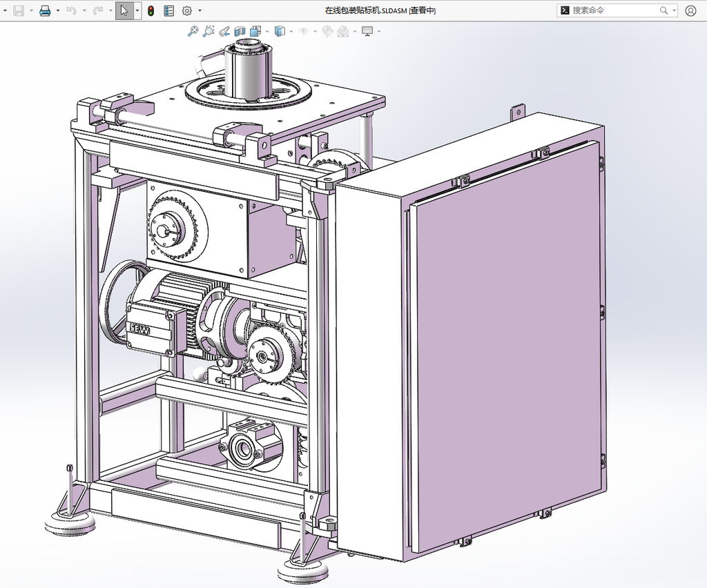Select the Zoom to Area icon
This screenshot has width=707, height=588.
(x=209, y=31)
